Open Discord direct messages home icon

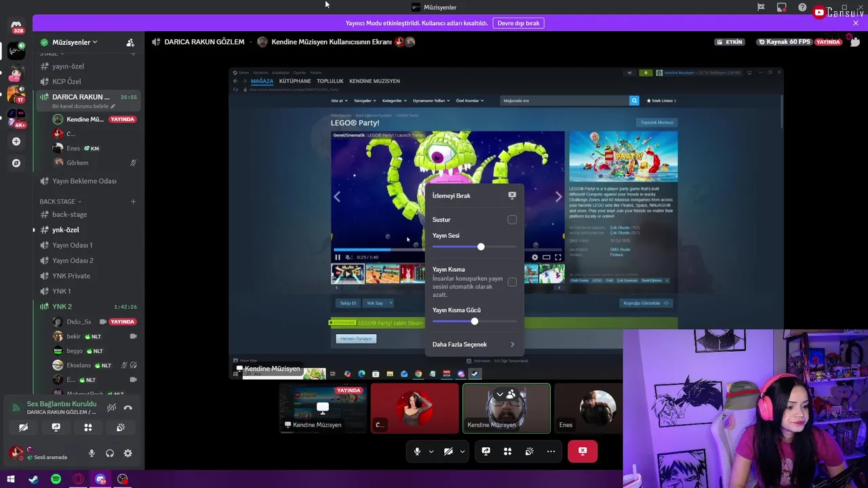pos(16,26)
